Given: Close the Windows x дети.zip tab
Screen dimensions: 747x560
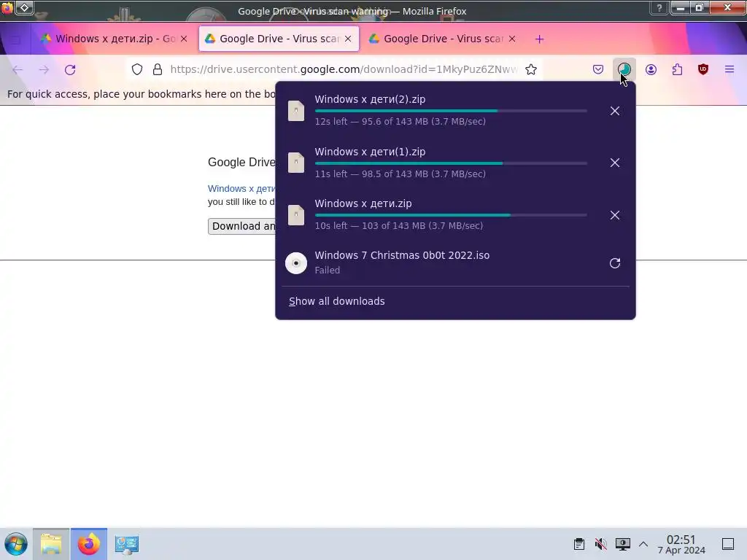Looking at the screenshot, I should (184, 39).
